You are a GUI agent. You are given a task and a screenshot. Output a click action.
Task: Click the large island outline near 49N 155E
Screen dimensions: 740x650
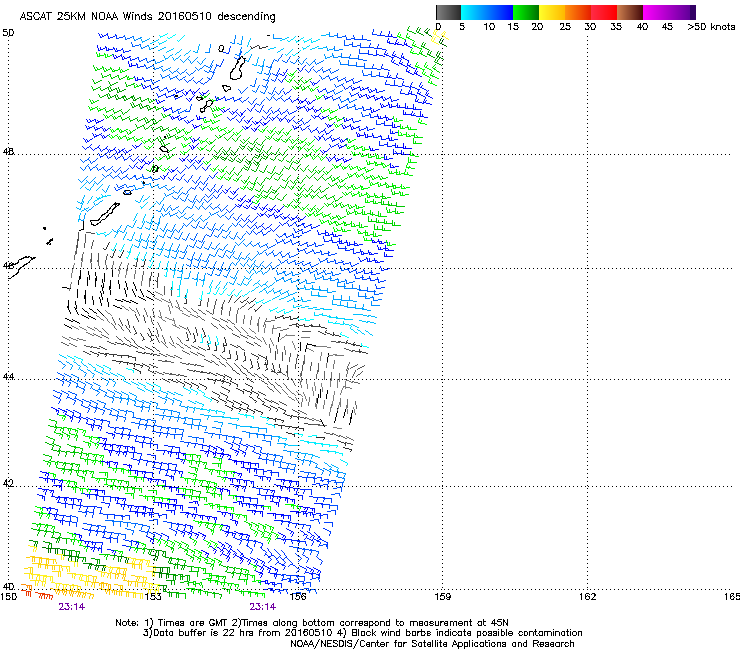coord(237,68)
